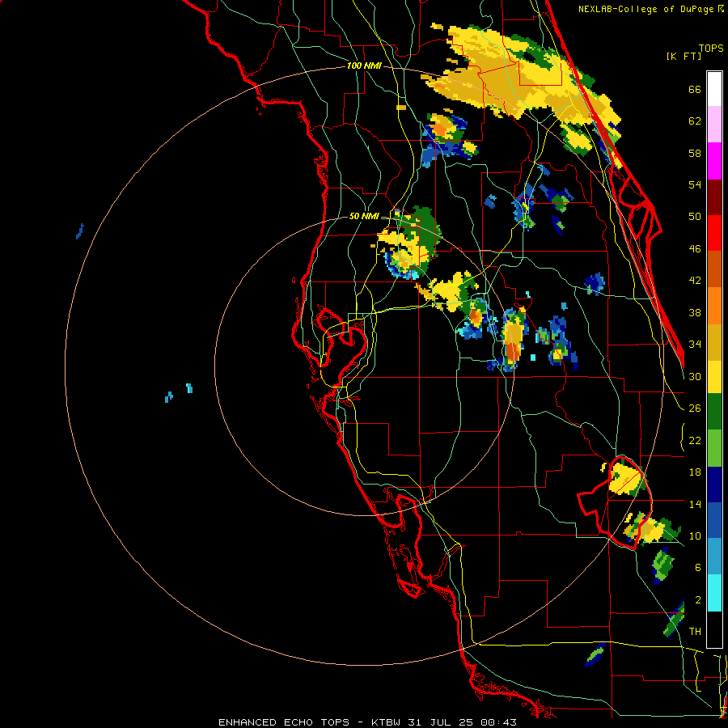The width and height of the screenshot is (728, 728).
Task: Click the '31 JUL 25' date text
Action: coord(442,722)
